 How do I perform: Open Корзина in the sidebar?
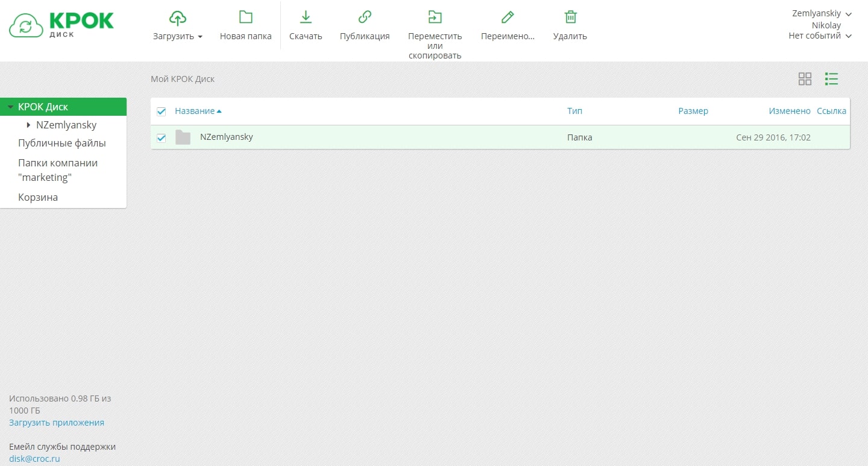[38, 197]
